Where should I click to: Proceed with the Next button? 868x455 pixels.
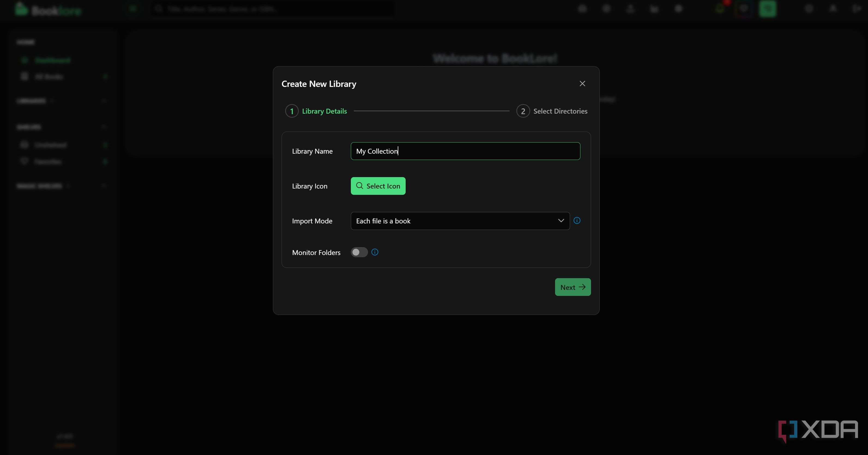573,287
